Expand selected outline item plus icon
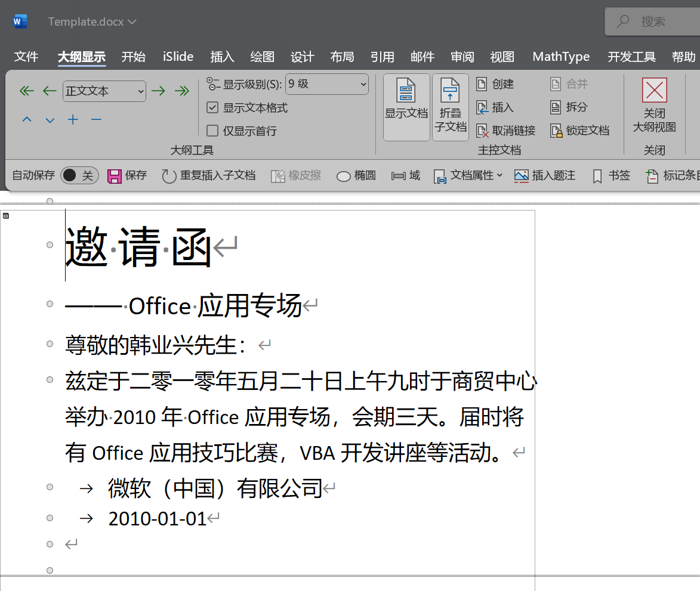The height and width of the screenshot is (591, 700). 73,119
